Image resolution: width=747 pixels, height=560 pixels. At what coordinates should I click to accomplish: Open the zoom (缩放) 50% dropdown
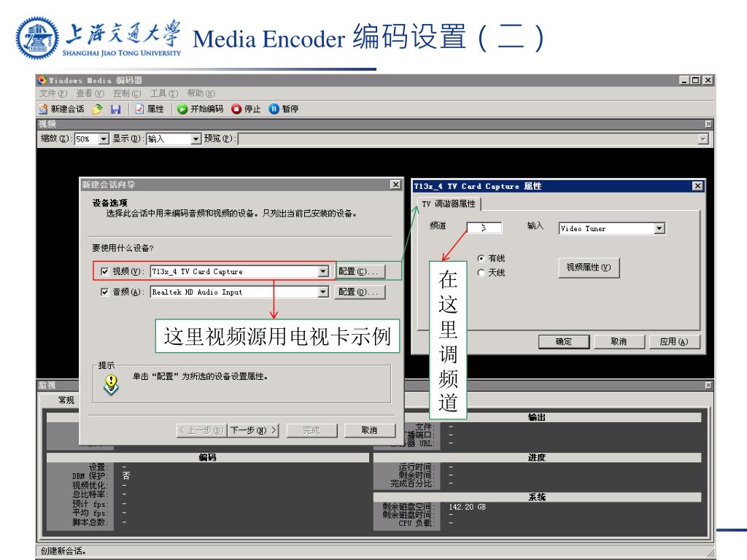(x=104, y=139)
